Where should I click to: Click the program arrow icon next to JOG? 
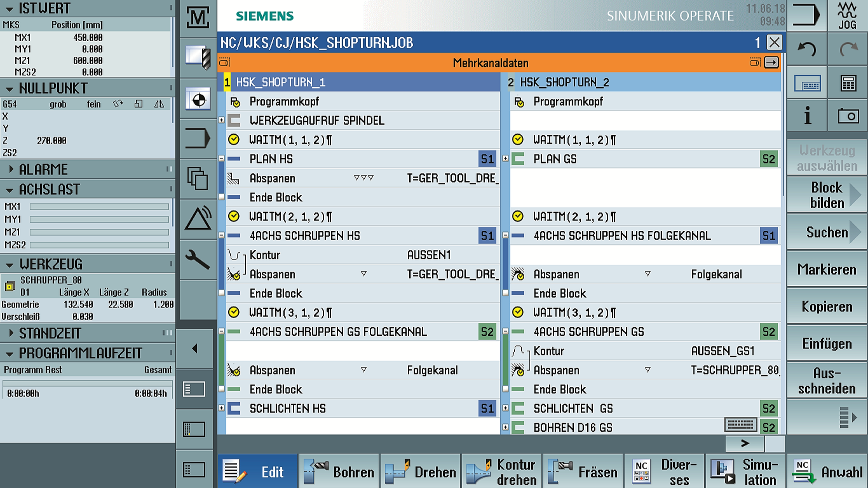(x=807, y=16)
